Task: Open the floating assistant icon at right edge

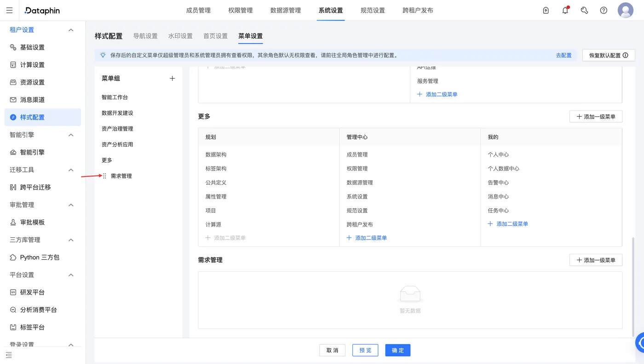Action: point(640,343)
